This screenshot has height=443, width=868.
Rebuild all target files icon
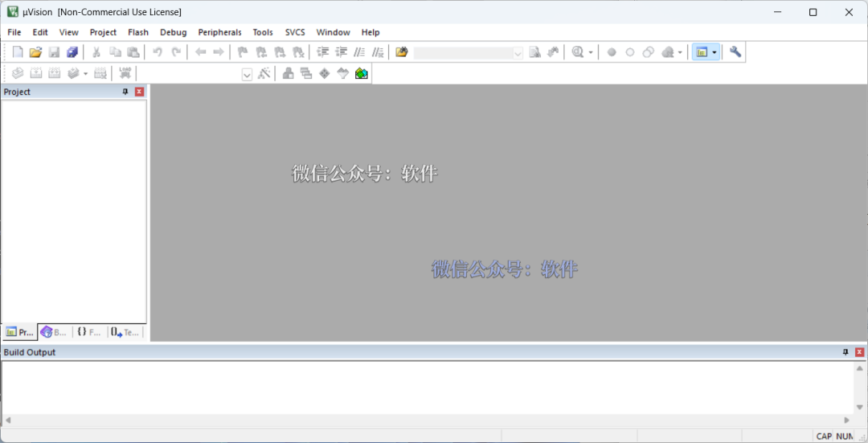point(55,73)
